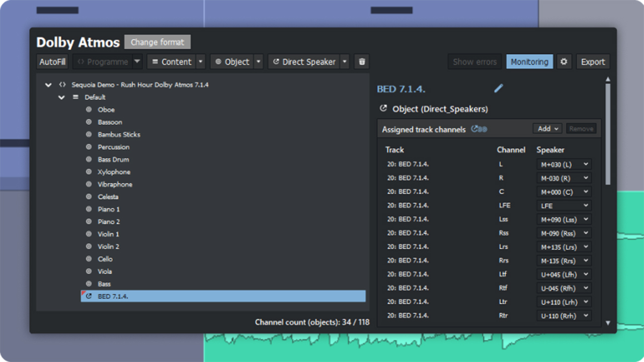Click the Direct Speaker add button
Viewport: 644px width, 362px height.
tap(304, 62)
